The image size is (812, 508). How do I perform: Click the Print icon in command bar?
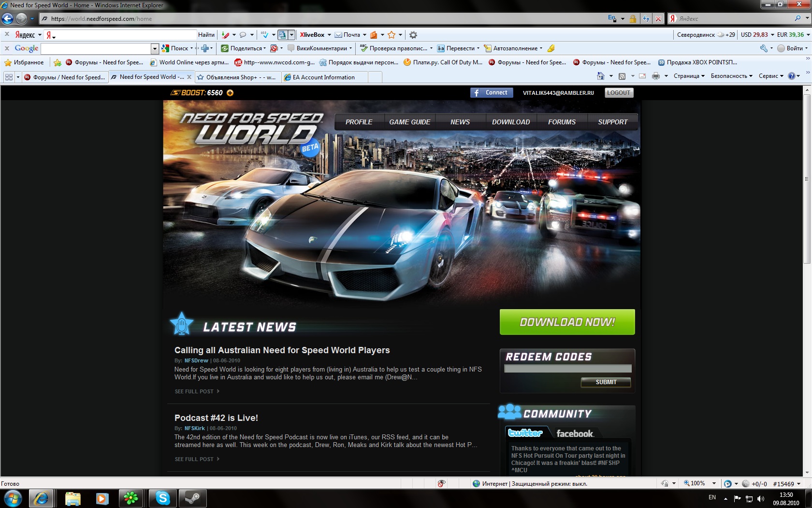coord(656,76)
